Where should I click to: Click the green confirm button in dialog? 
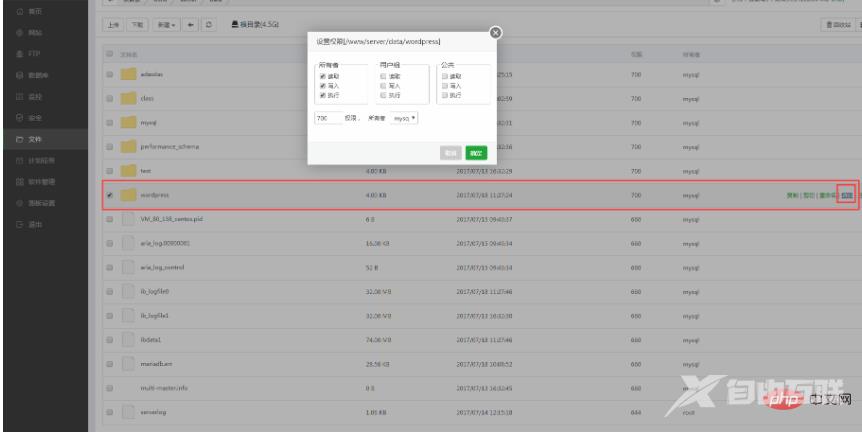pos(476,153)
